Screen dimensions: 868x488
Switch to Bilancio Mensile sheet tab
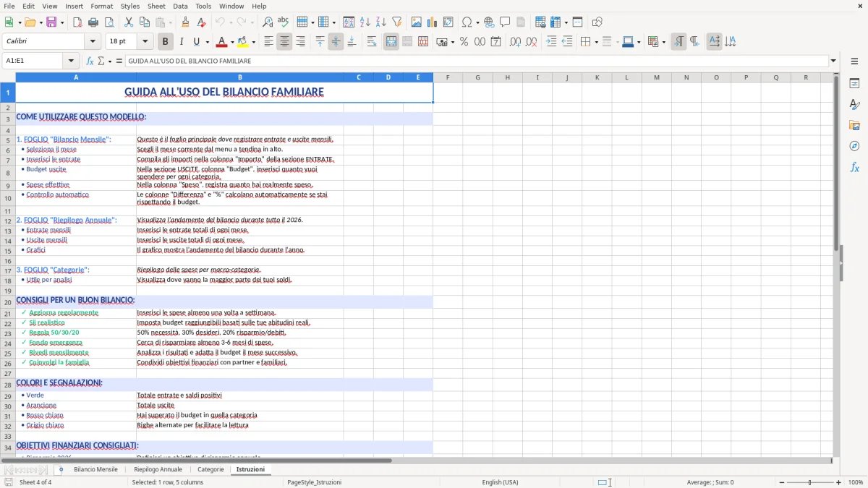95,469
